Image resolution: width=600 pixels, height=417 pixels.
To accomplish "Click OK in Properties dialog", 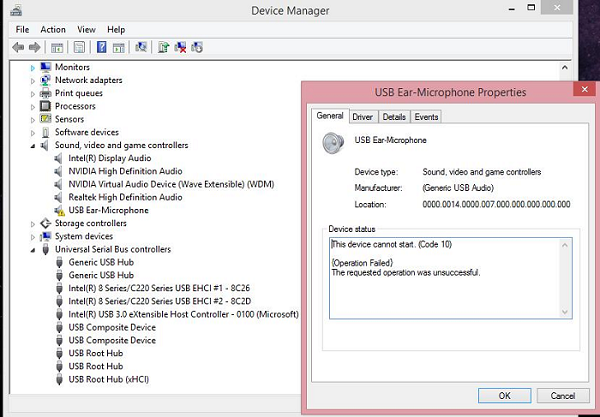I will click(504, 396).
